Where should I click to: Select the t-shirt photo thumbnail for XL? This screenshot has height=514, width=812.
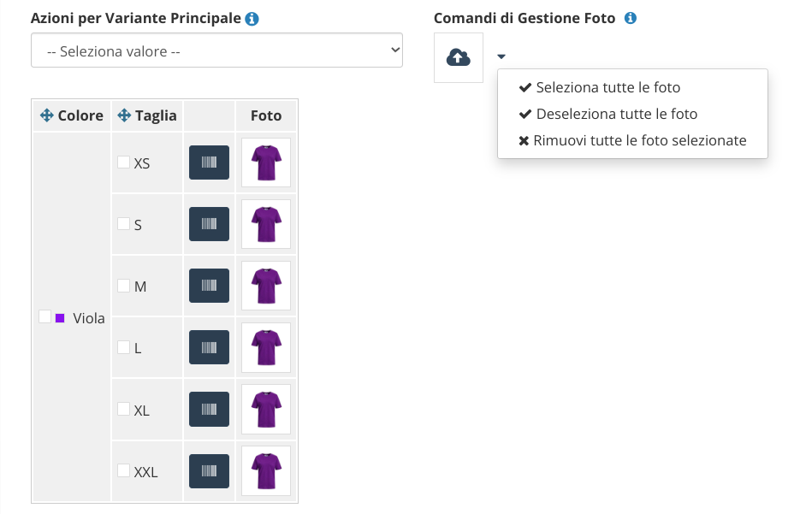(x=266, y=410)
